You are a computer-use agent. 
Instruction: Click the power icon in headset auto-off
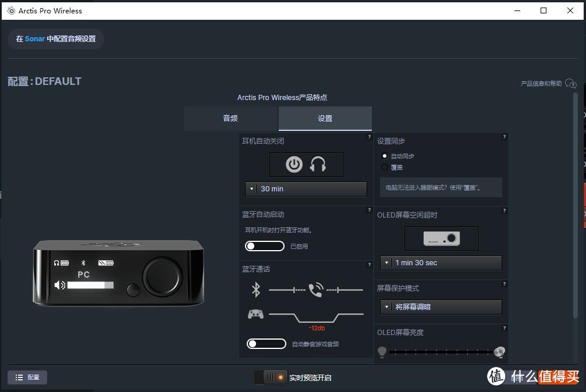(294, 165)
